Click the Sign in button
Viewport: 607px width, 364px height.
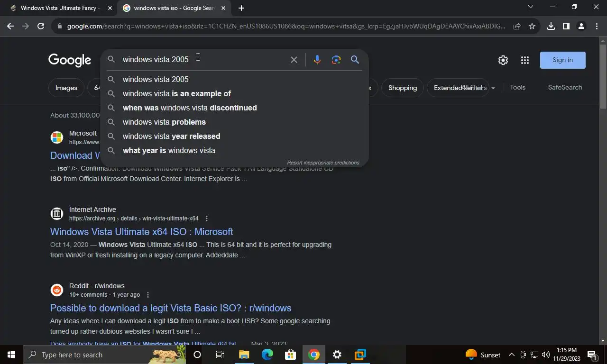(x=562, y=60)
